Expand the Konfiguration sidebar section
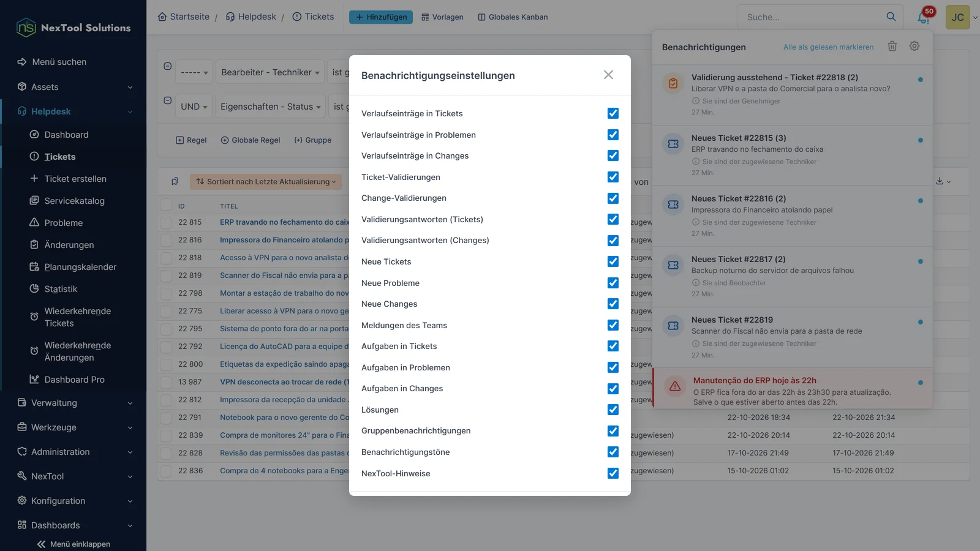 (73, 501)
